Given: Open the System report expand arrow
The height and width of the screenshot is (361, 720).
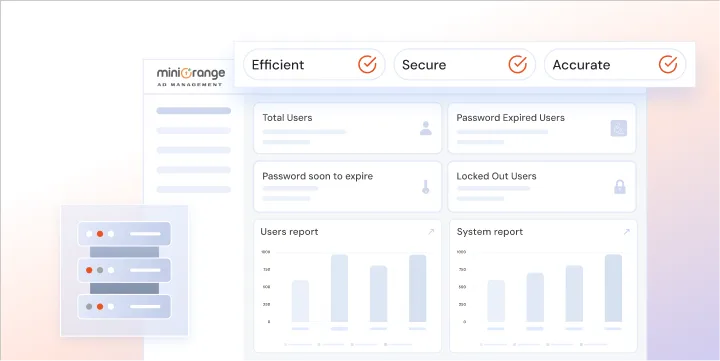Looking at the screenshot, I should coord(626,232).
